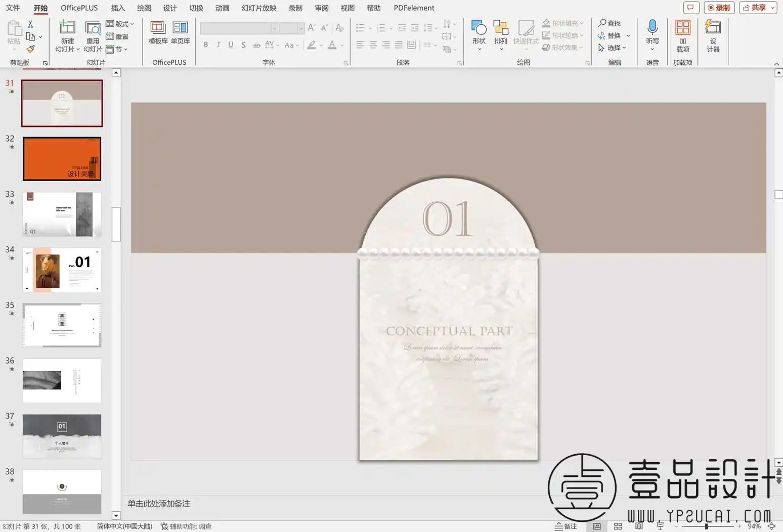Select slide 34 thumbnail
This screenshot has width=783, height=532.
pyautogui.click(x=62, y=270)
